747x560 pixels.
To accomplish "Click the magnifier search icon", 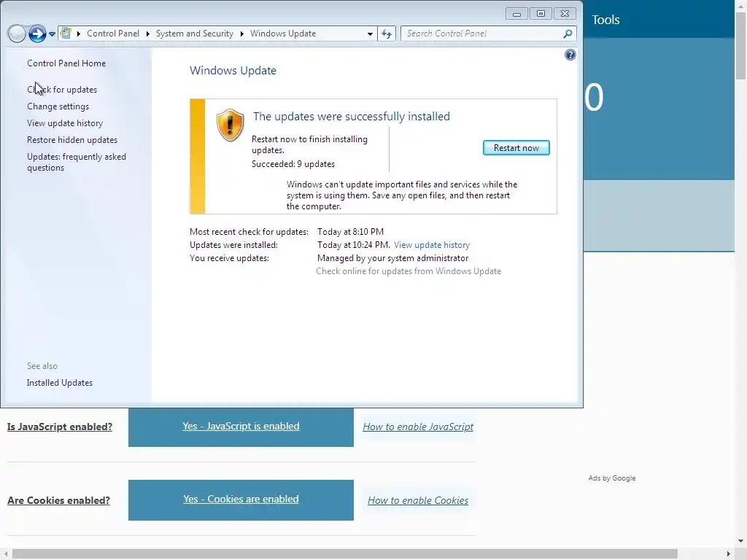I will point(568,34).
